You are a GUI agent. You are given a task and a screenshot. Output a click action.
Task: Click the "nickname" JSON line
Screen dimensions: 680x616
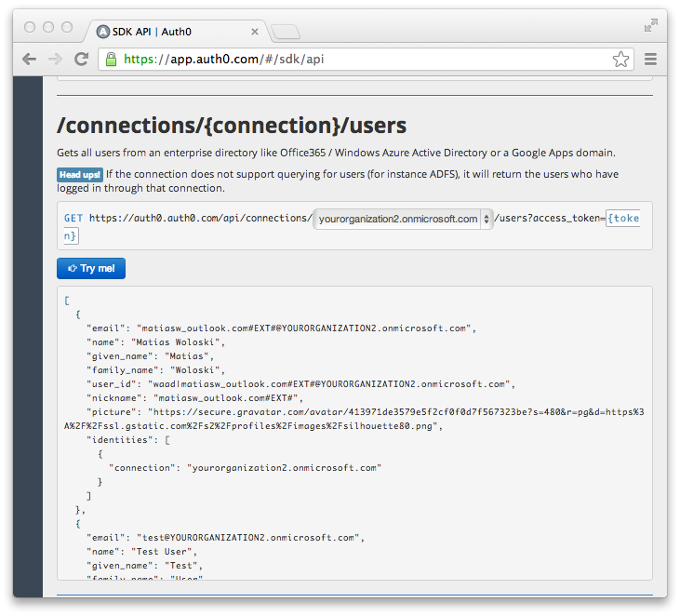194,398
